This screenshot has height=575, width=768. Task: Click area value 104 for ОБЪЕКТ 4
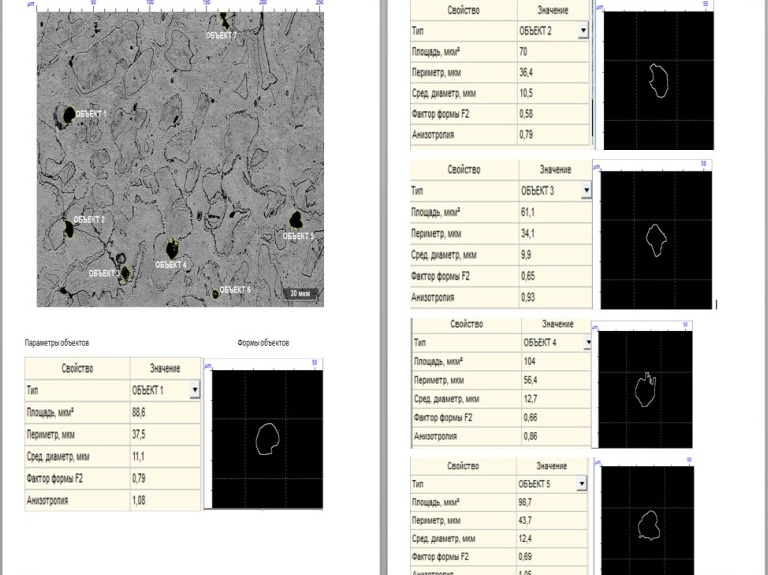click(x=529, y=361)
